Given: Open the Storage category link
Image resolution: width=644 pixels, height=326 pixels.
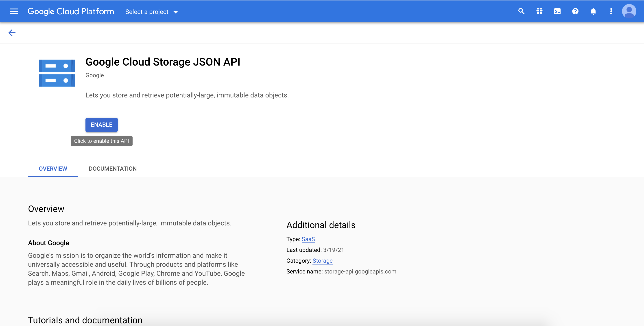Looking at the screenshot, I should point(323,261).
